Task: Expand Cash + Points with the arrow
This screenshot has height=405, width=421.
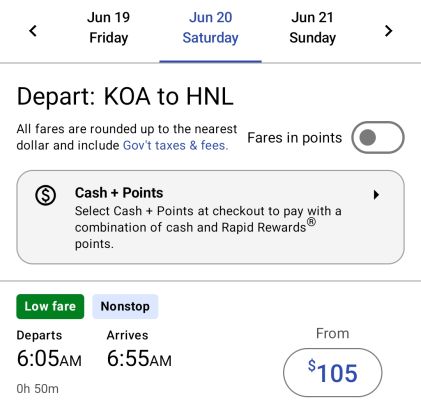Action: pos(376,195)
